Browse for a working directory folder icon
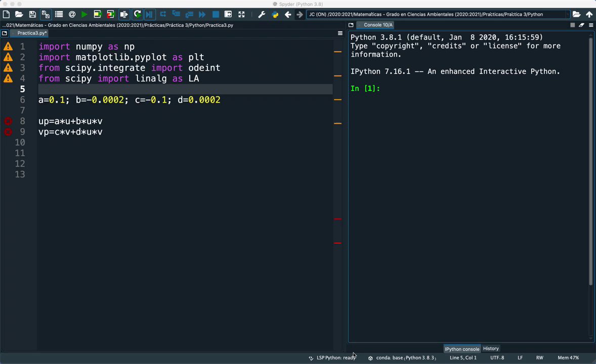The width and height of the screenshot is (596, 364). coord(576,15)
